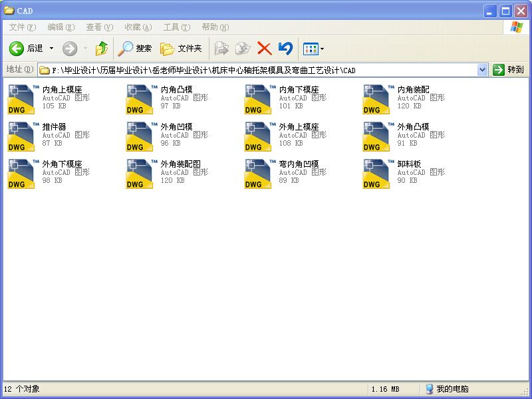This screenshot has height=399, width=532.
Task: Click the blue Undo arrow icon
Action: pyautogui.click(x=285, y=49)
